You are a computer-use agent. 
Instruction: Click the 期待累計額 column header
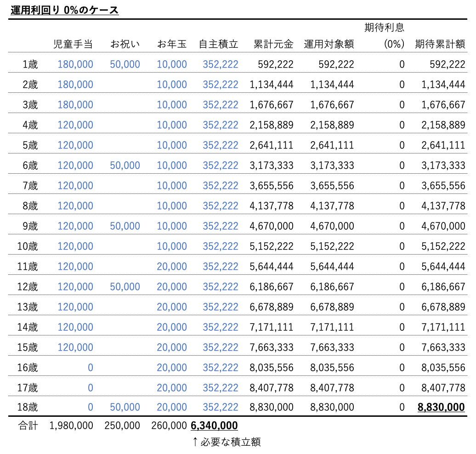coord(441,44)
